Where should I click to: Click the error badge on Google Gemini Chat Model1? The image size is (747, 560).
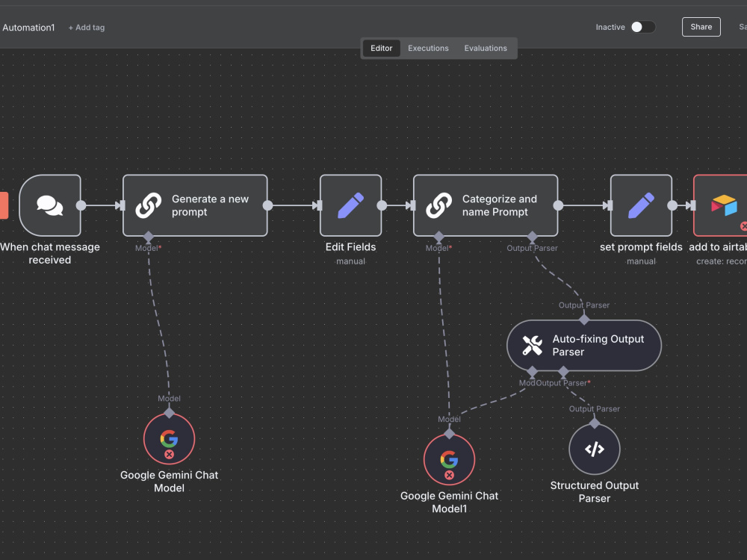point(449,475)
